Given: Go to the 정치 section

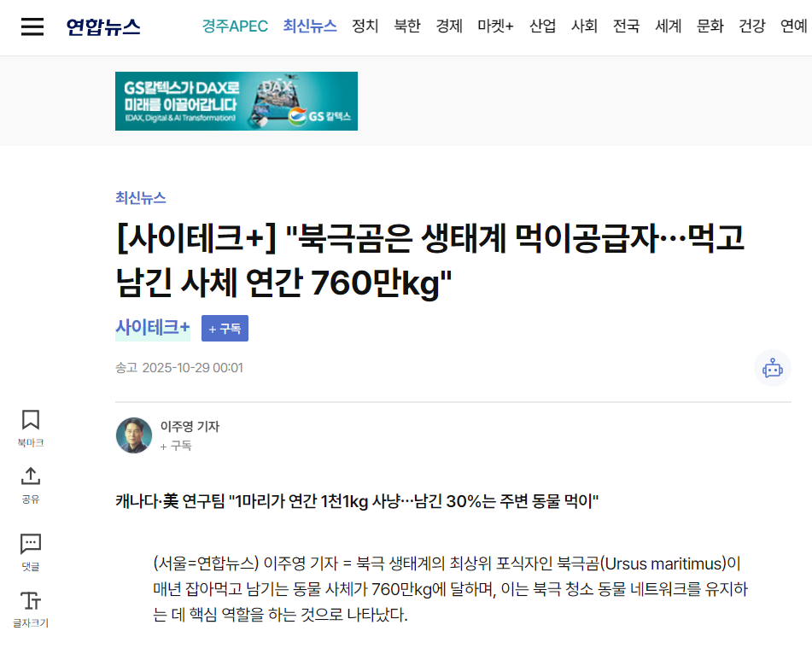Looking at the screenshot, I should point(365,26).
